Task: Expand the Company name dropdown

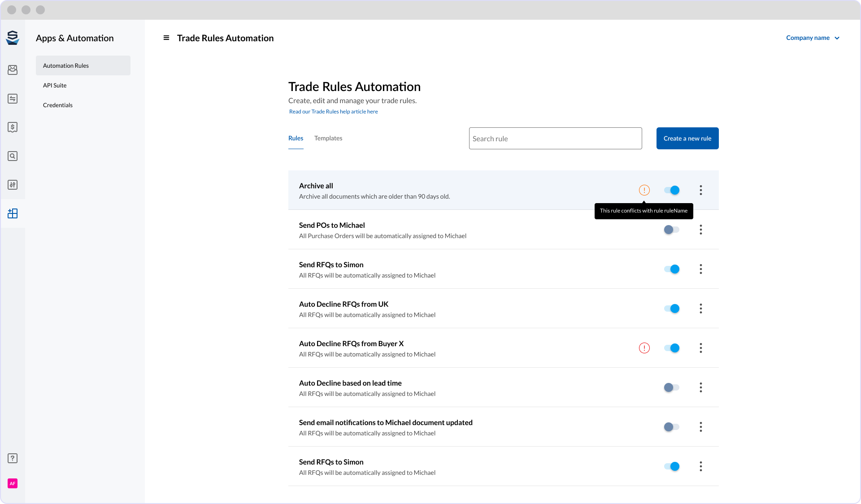Action: point(813,38)
